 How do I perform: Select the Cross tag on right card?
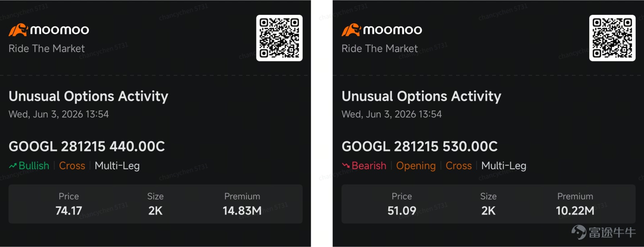(458, 166)
